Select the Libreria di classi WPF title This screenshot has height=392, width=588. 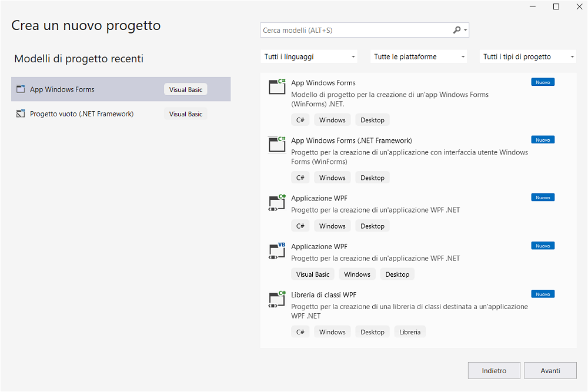click(x=323, y=295)
